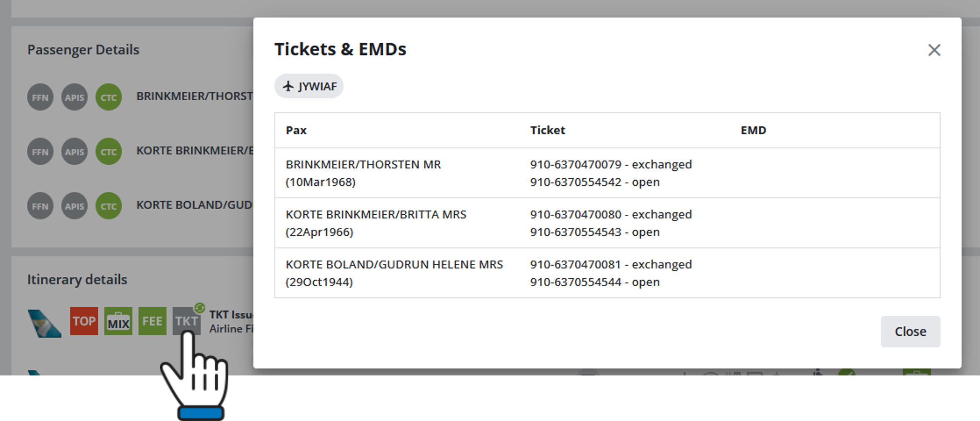The height and width of the screenshot is (421, 980).
Task: Click CTC badge for Korte Boland
Action: [x=109, y=206]
